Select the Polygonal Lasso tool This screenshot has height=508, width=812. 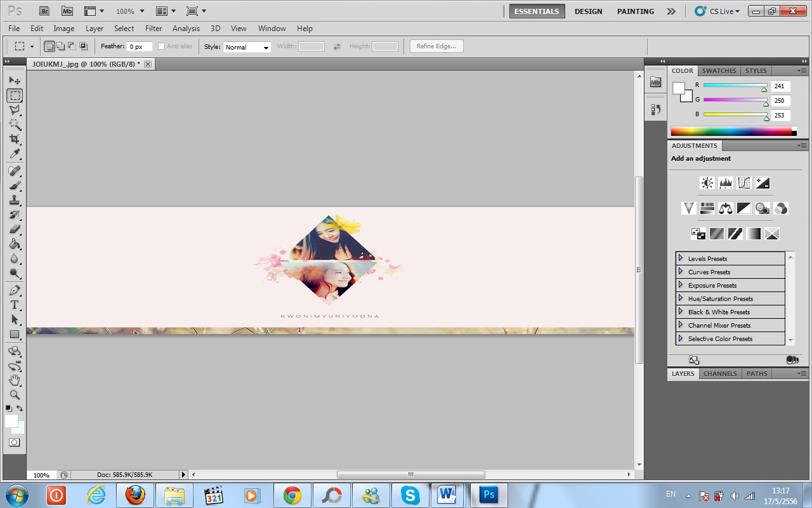coord(15,110)
